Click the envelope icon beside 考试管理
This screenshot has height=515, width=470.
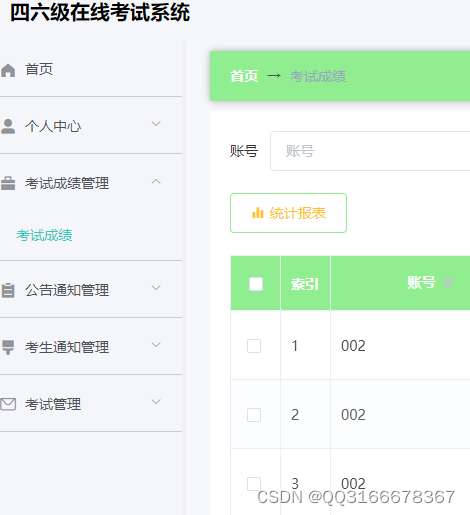(x=8, y=404)
